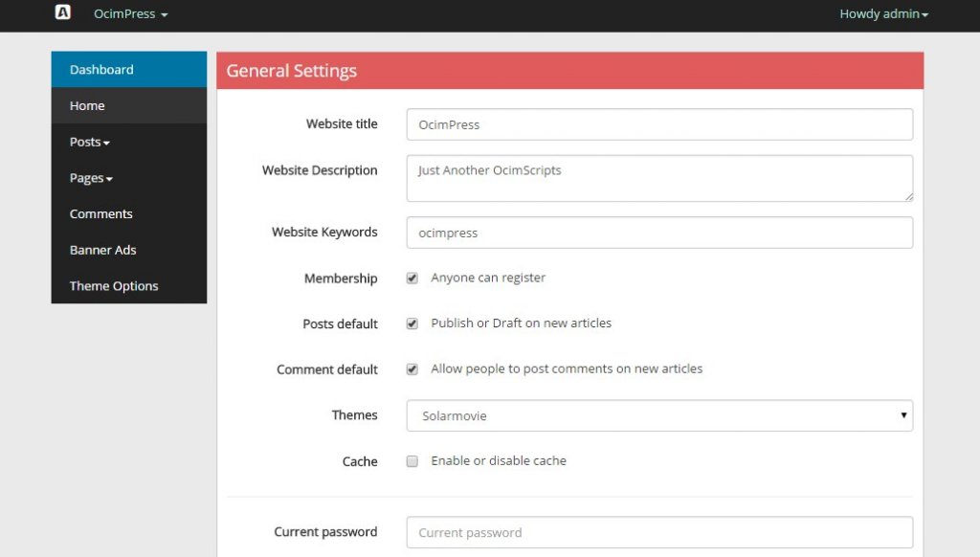Click the Current password field
This screenshot has height=557, width=980.
659,533
